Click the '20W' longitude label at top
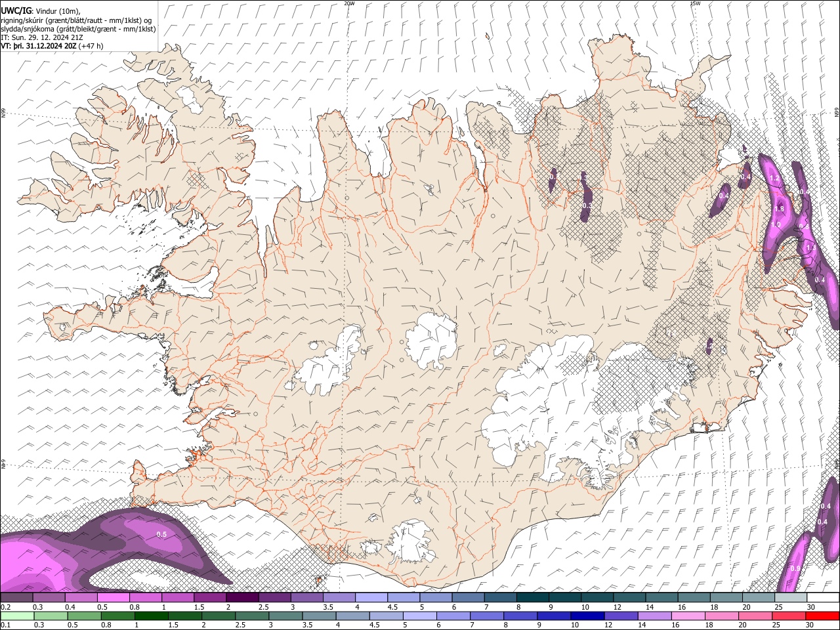 (x=349, y=3)
